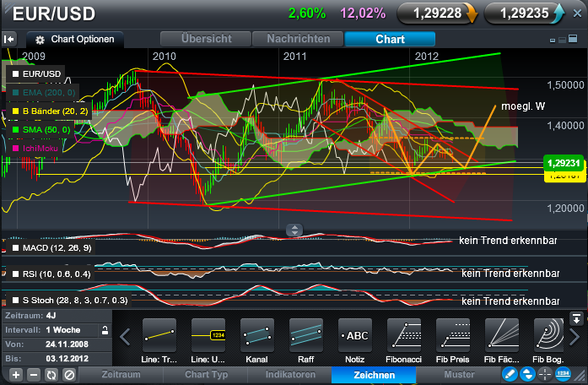Show more drawing tools with right chevron
The image size is (588, 385).
pyautogui.click(x=575, y=337)
